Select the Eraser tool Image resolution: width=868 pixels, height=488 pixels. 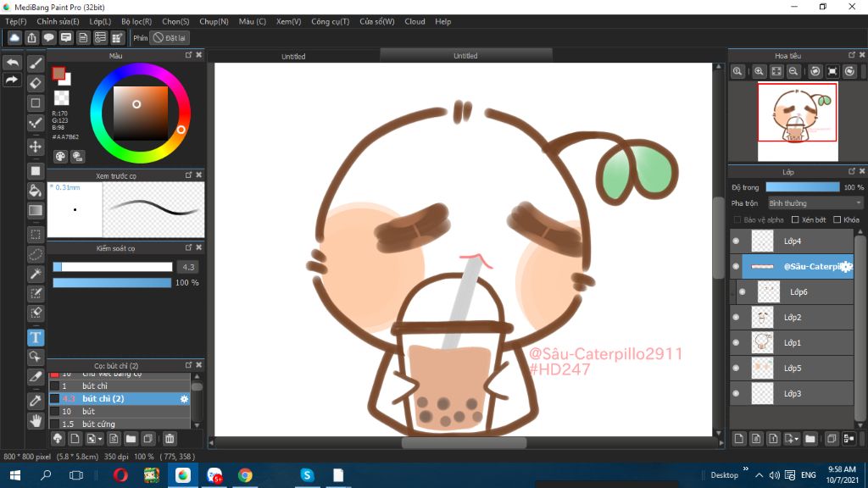[x=36, y=83]
